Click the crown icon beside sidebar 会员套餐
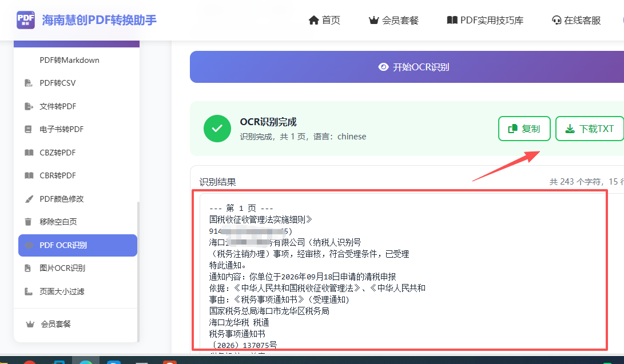Viewport: 624px width, 364px height. 30,324
